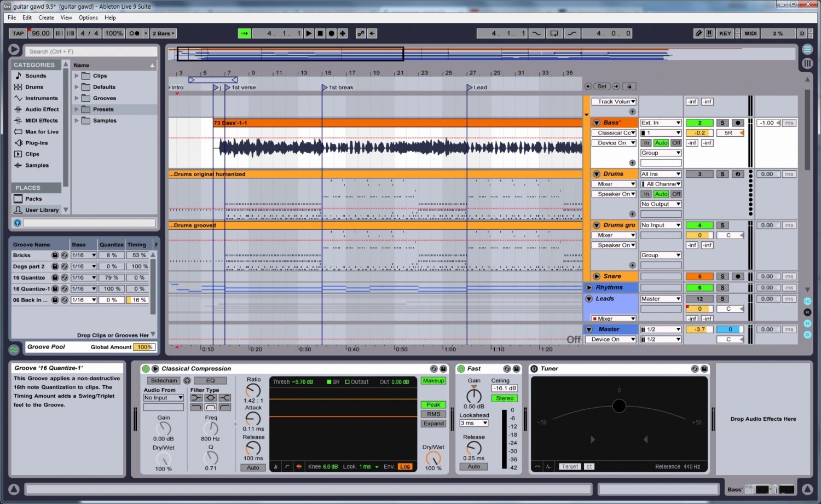Click the headphone icon beside Sidechain
This screenshot has height=504, width=821.
pyautogui.click(x=187, y=380)
